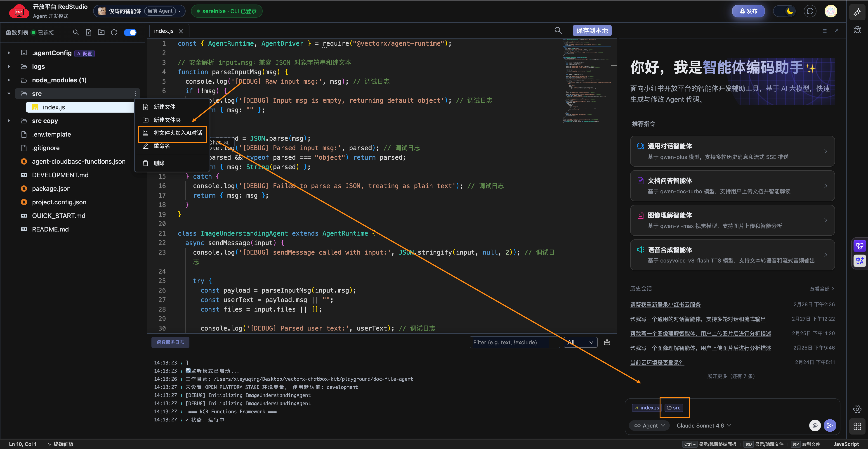Open the user avatar menu
This screenshot has width=868, height=449.
pos(831,11)
